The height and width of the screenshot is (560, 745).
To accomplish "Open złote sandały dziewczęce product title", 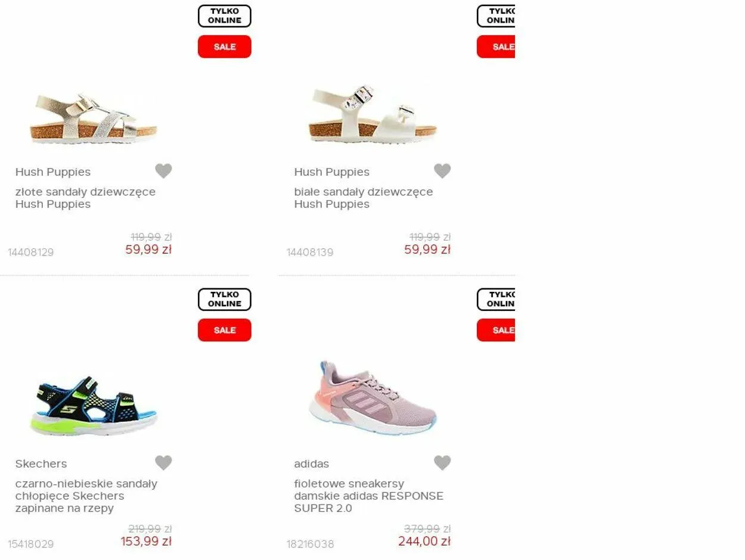I will pos(85,198).
